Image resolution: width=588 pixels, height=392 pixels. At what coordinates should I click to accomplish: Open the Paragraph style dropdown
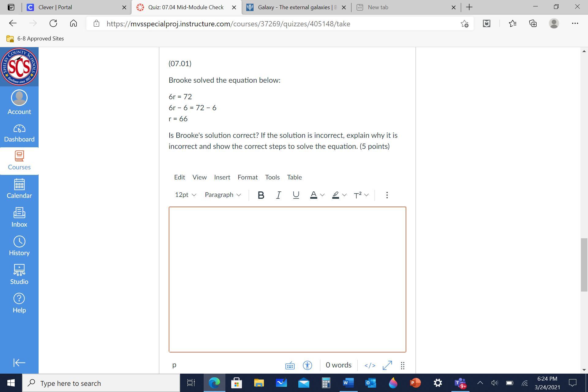pyautogui.click(x=223, y=195)
